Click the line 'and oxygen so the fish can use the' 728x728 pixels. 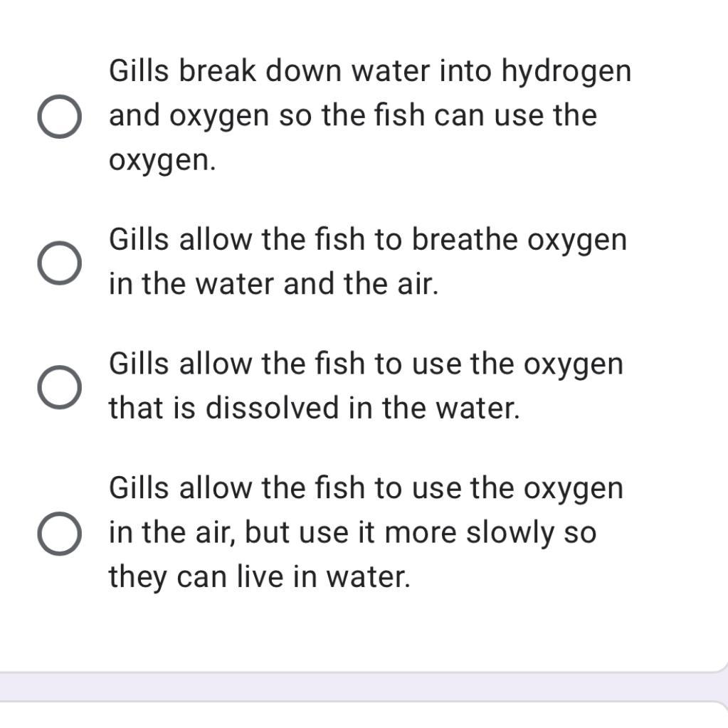[352, 115]
